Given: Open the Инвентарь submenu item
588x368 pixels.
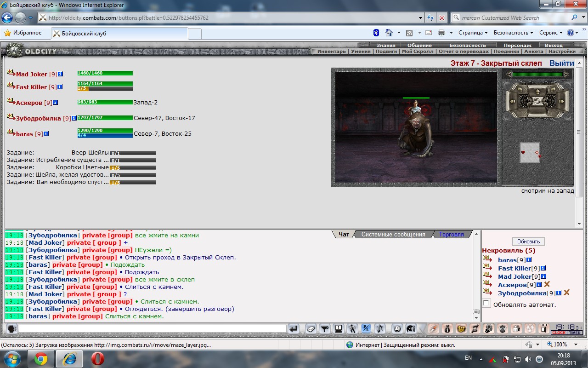Looking at the screenshot, I should (x=331, y=51).
